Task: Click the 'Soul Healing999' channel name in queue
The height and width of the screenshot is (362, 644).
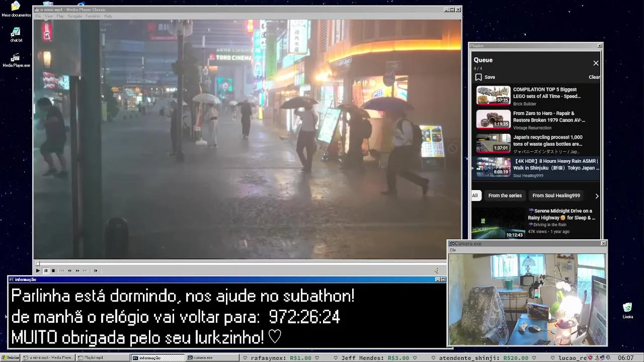Action: [x=528, y=175]
